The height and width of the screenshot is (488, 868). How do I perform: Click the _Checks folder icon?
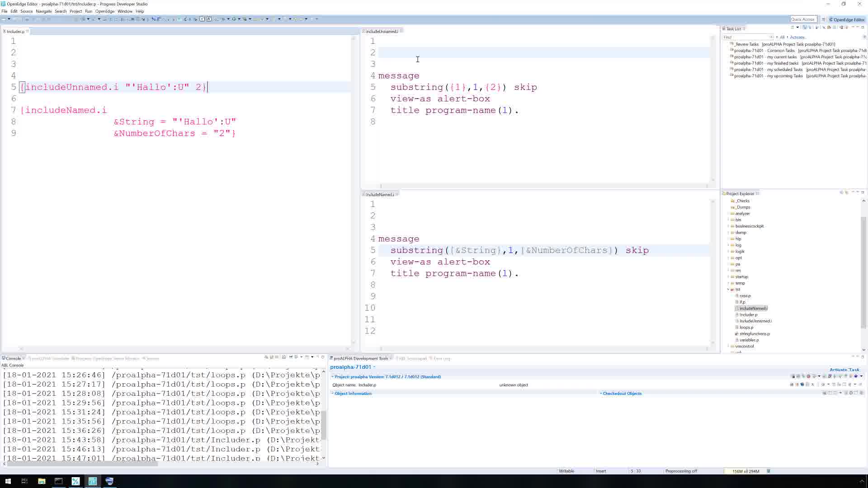coord(732,201)
